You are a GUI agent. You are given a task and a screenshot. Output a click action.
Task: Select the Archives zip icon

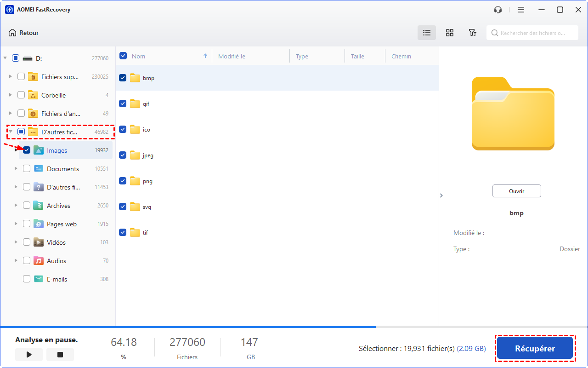pyautogui.click(x=39, y=206)
